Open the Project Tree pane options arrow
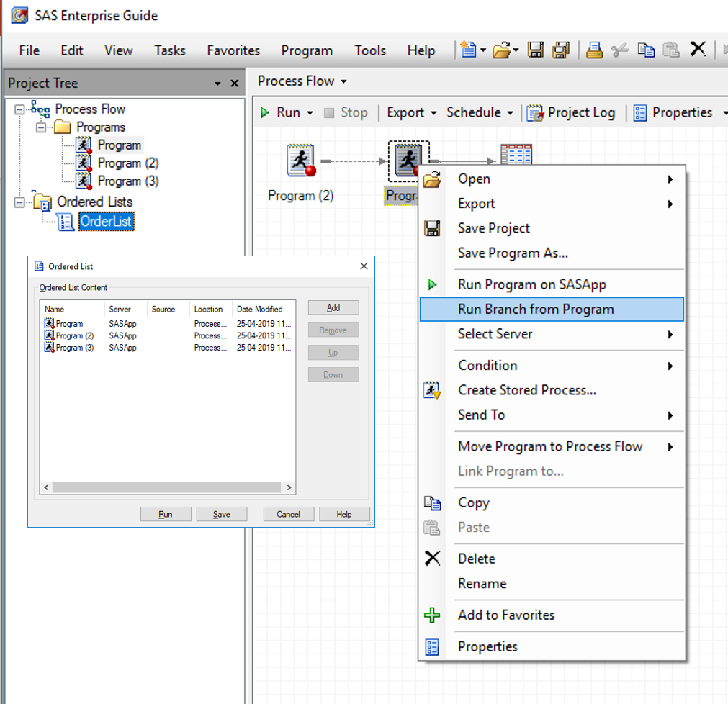The width and height of the screenshot is (728, 704). pyautogui.click(x=217, y=84)
